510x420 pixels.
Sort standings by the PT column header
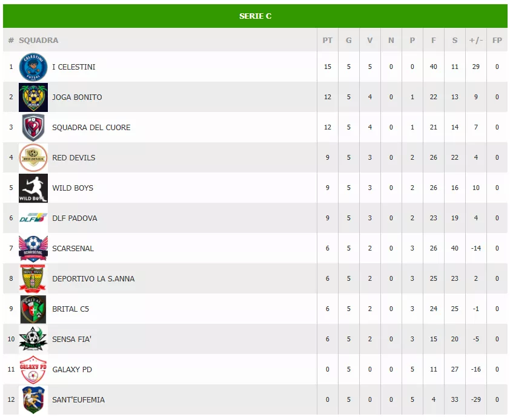click(x=328, y=41)
